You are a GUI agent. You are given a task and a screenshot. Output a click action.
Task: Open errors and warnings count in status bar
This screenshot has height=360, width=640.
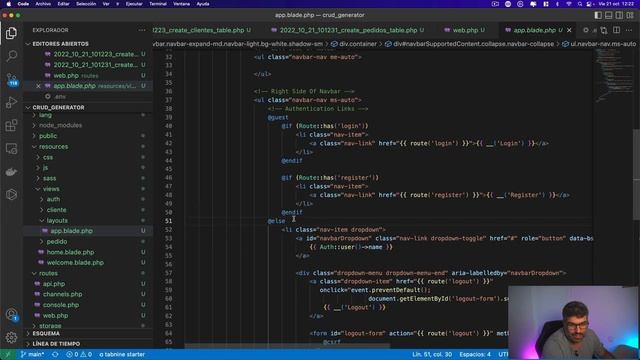79,354
